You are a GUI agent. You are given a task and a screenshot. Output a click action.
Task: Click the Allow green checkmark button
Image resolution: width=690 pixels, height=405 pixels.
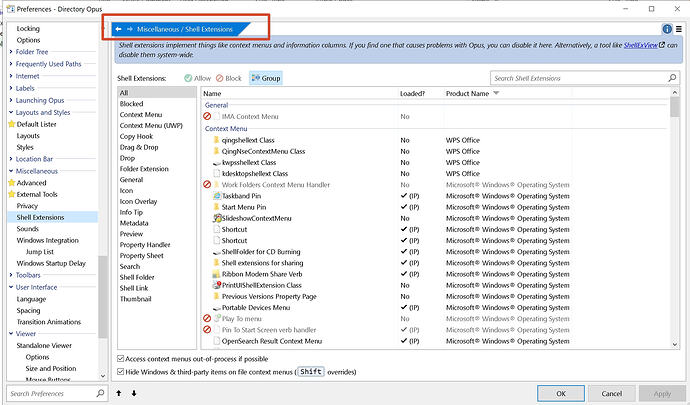point(198,78)
